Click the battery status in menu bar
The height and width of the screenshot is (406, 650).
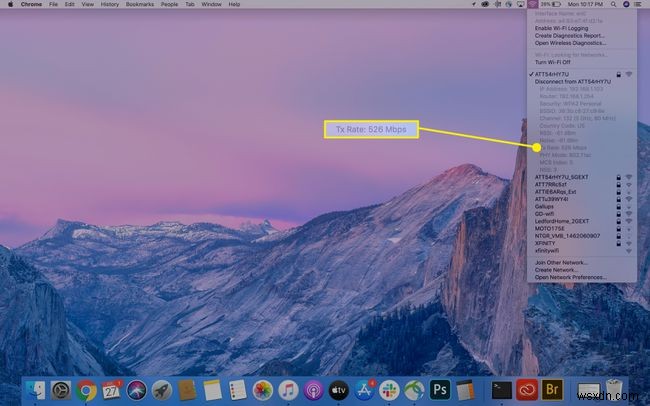tap(551, 4)
